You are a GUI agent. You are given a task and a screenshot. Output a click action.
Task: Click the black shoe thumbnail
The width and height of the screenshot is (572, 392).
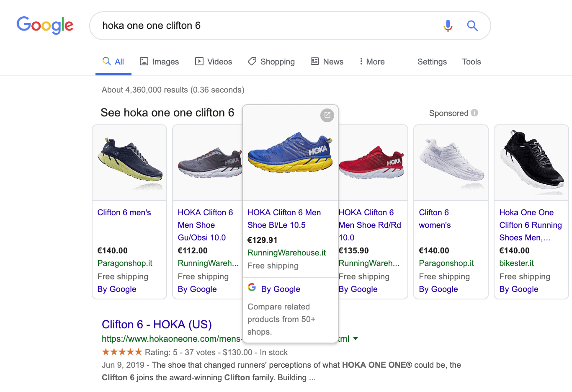[x=531, y=162]
